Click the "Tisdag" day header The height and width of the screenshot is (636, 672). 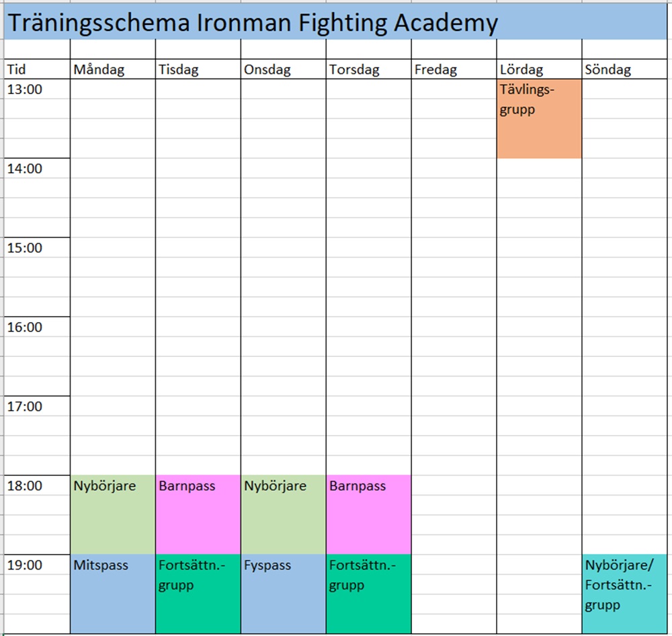pyautogui.click(x=198, y=69)
